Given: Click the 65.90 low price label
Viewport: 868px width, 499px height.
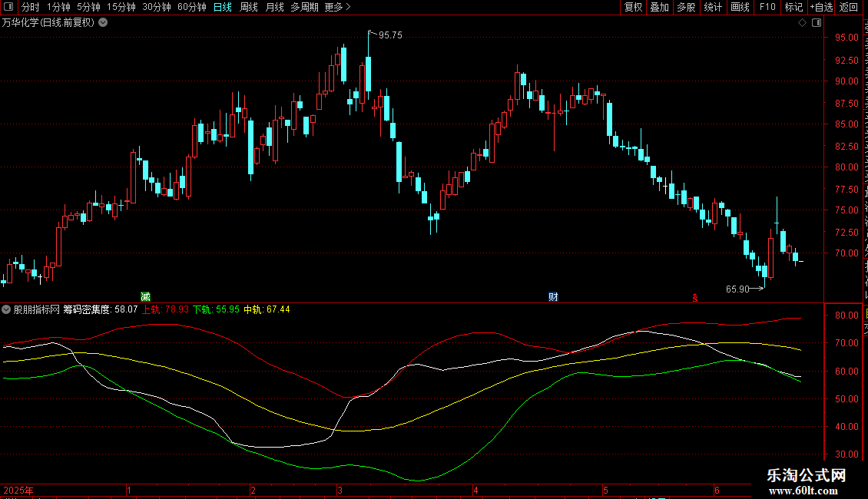Looking at the screenshot, I should coord(737,289).
